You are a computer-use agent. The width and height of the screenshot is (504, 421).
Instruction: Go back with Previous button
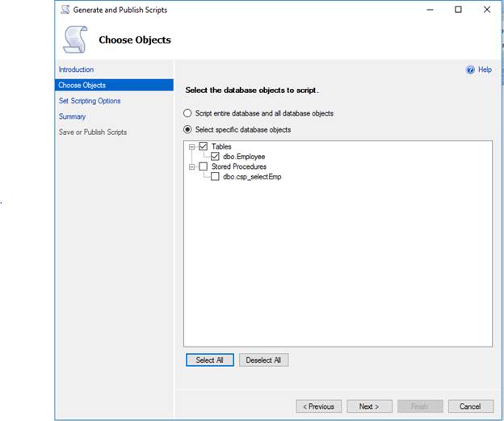(319, 406)
